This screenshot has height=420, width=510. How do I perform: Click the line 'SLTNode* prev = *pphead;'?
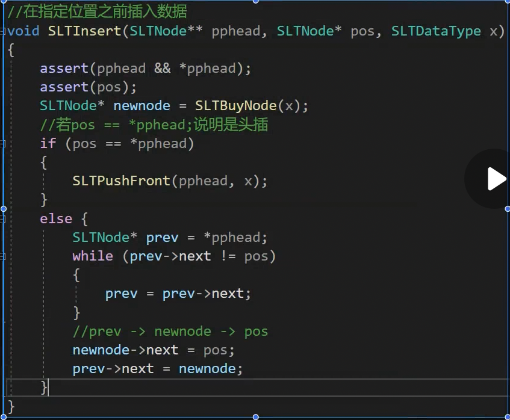pos(170,238)
